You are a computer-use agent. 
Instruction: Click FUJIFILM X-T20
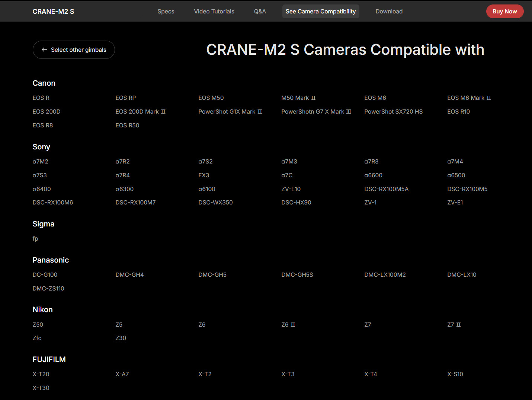click(41, 374)
